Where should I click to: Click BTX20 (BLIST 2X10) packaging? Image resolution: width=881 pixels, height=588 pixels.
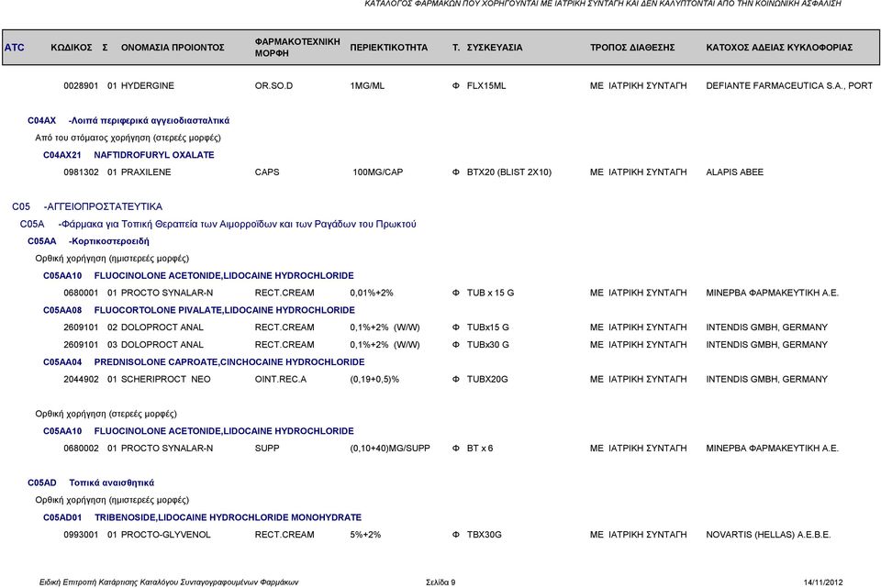(x=509, y=172)
